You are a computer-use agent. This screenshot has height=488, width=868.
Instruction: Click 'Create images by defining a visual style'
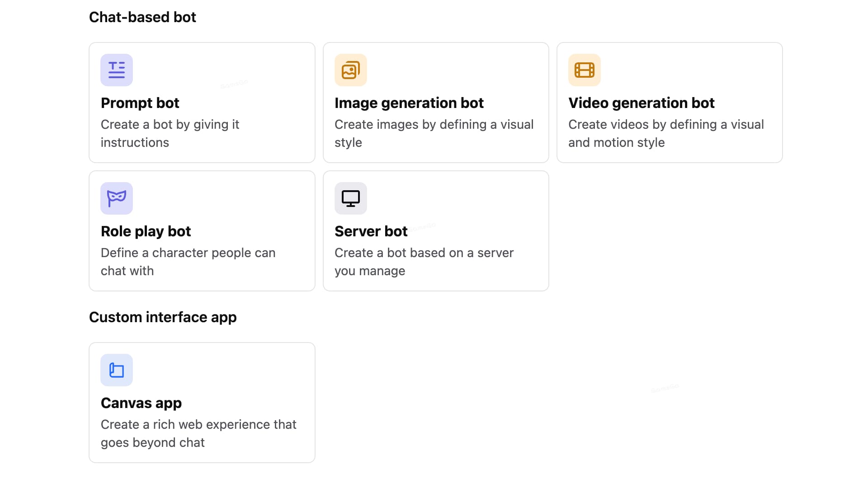(434, 133)
